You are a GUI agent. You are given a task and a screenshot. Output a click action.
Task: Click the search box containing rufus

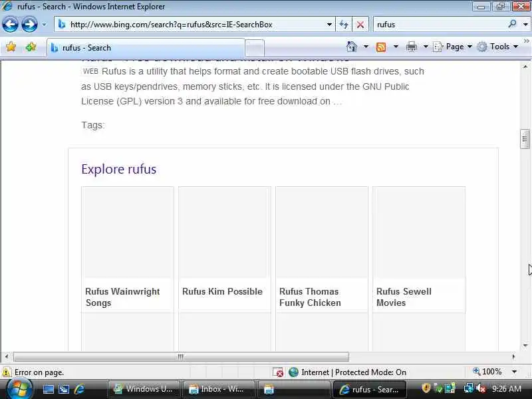tap(439, 25)
